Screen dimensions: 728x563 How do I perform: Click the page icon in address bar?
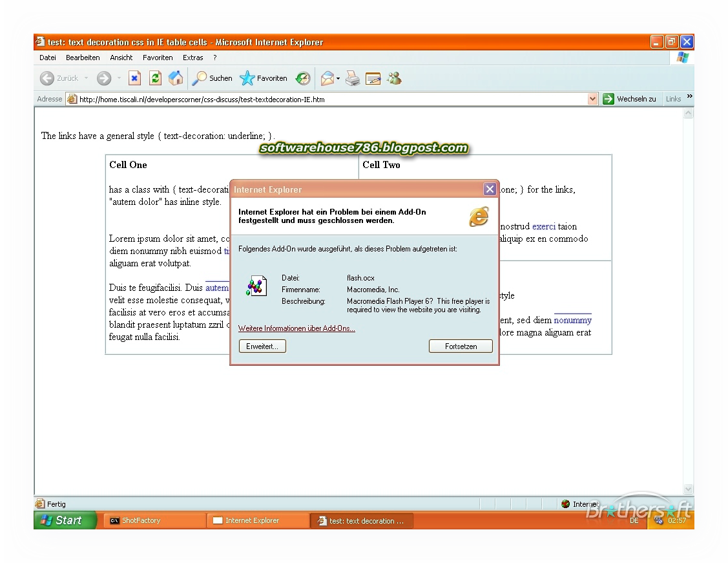[x=72, y=99]
